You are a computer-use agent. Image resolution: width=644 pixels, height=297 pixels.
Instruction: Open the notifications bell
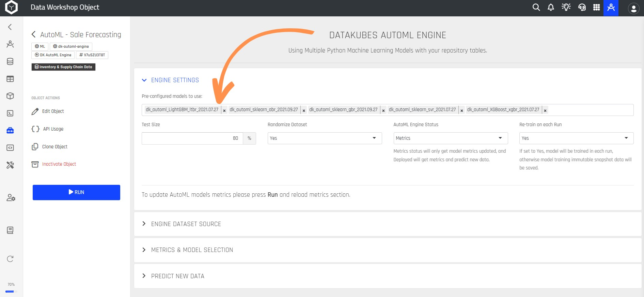[x=551, y=7]
